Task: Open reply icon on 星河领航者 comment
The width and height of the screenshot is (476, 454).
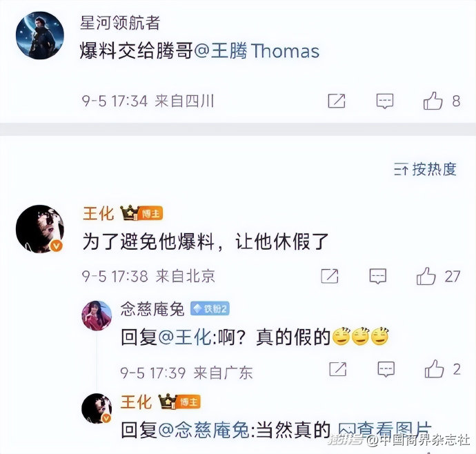Action: (385, 101)
